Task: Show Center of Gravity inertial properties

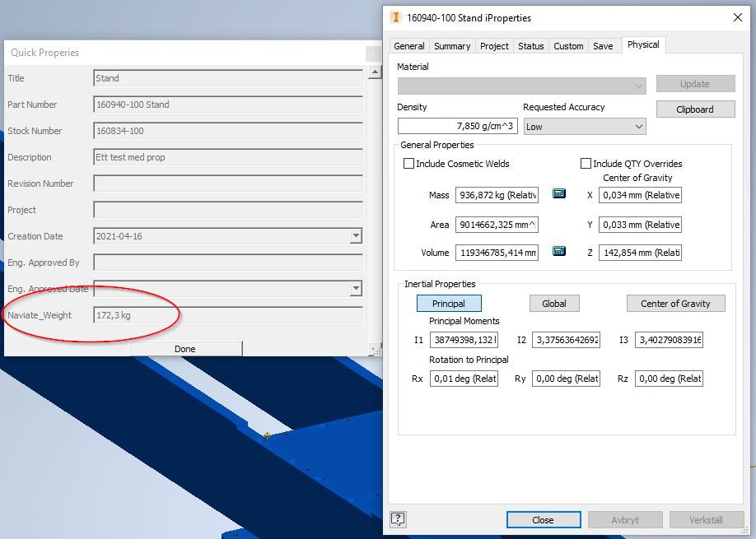Action: 675,303
